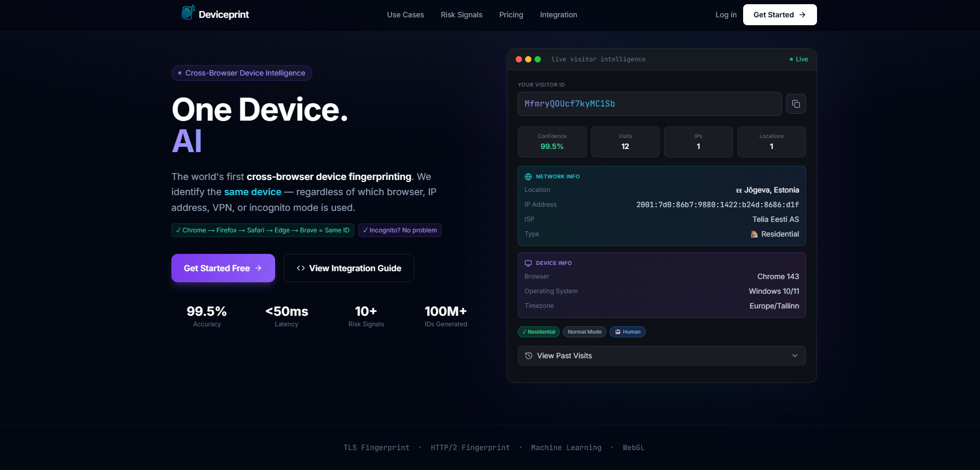Click the green Live status indicator
This screenshot has height=470, width=980.
click(799, 59)
